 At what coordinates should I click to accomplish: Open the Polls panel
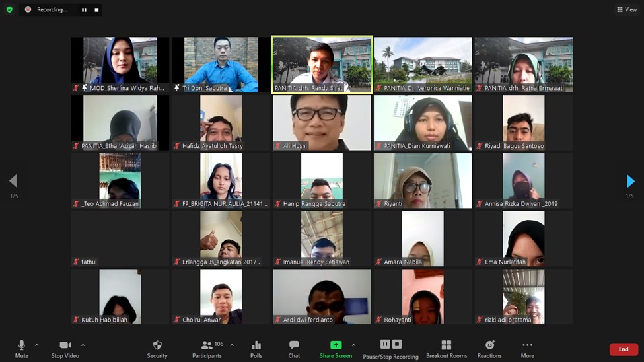(256, 345)
